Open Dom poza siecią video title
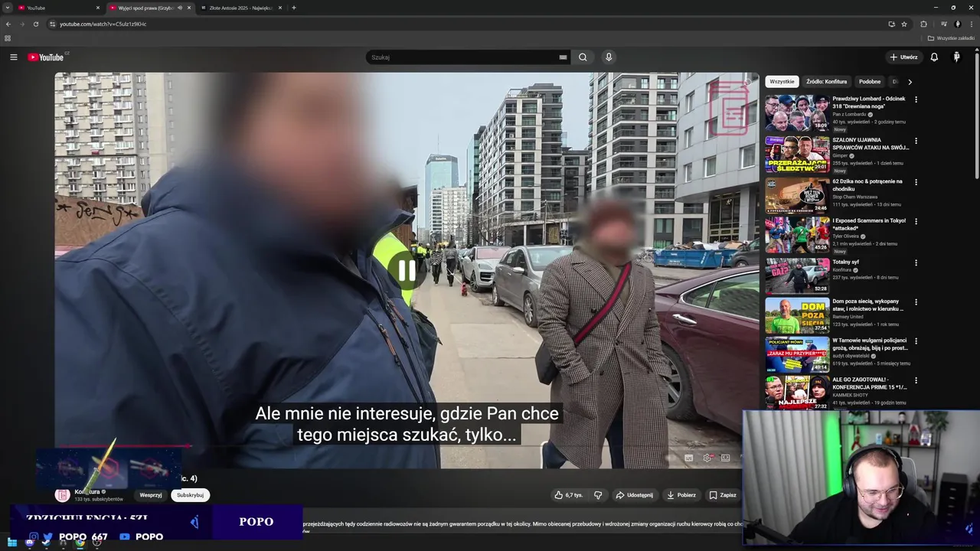This screenshot has width=980, height=551. [868, 305]
